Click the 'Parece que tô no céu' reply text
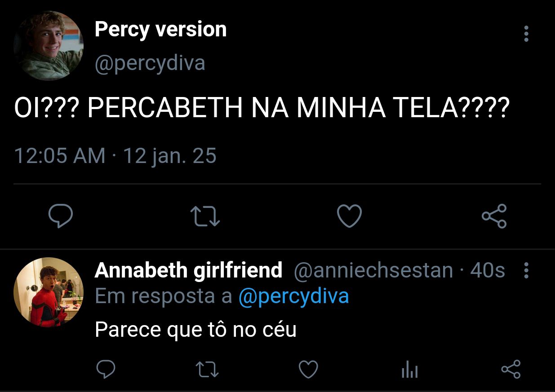Viewport: 555px width, 392px height. 196,330
